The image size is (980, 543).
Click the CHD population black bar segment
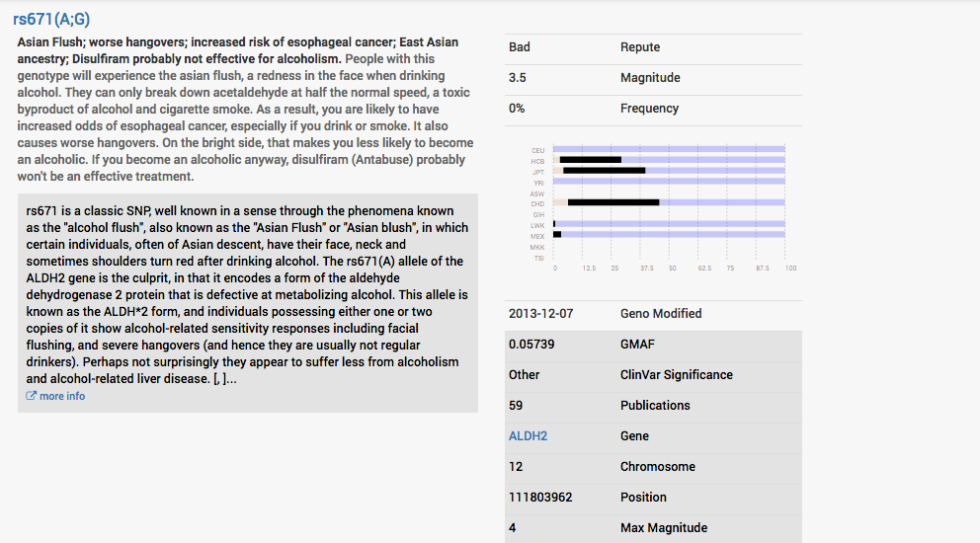pos(613,202)
